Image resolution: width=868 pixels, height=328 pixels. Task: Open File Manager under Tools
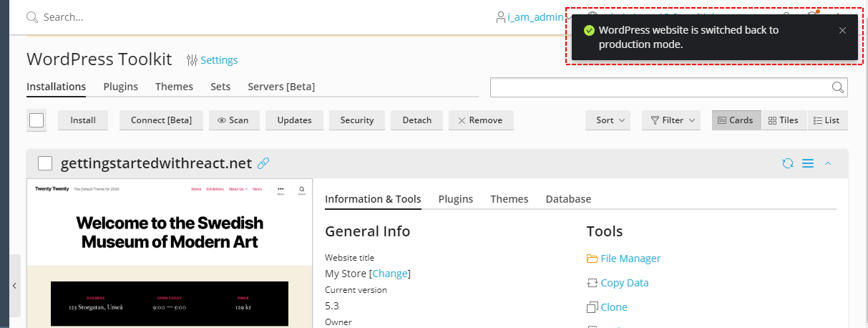tap(623, 259)
